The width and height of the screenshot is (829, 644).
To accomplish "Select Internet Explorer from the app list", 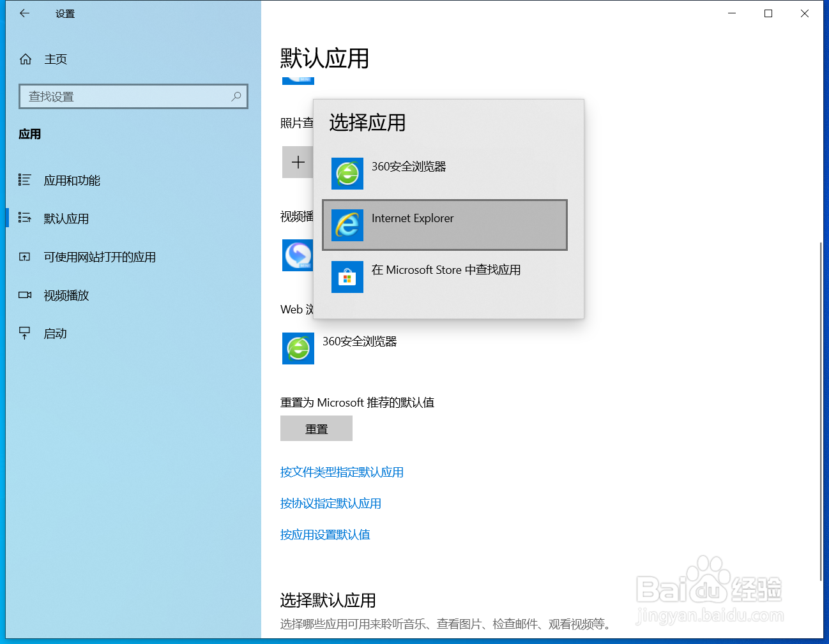I will 445,225.
